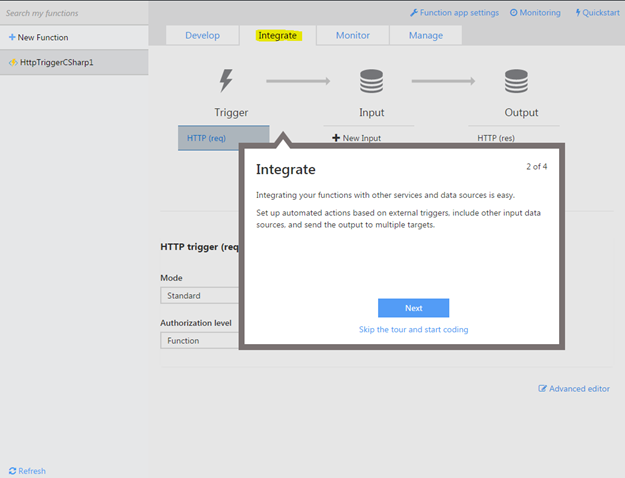This screenshot has height=478, width=625.
Task: Click the Monitoring clock icon
Action: pyautogui.click(x=513, y=13)
